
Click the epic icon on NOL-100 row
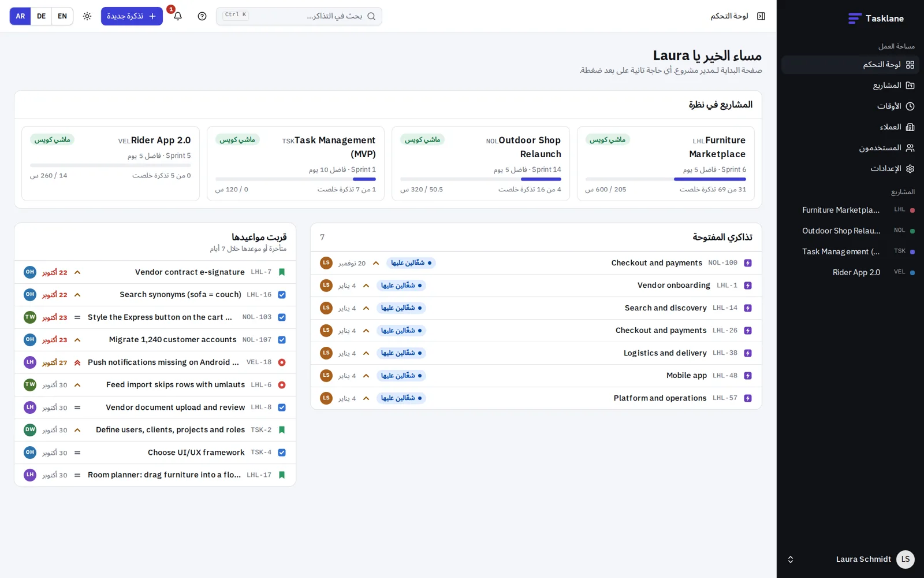[x=748, y=263]
